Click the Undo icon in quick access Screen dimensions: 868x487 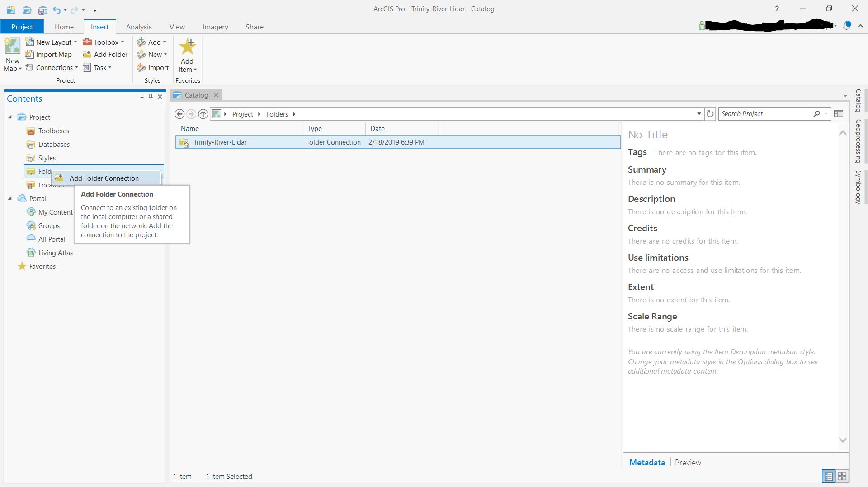57,9
